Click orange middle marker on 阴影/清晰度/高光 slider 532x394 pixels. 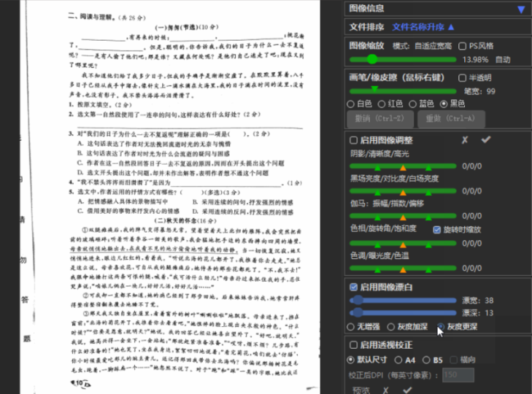(x=404, y=167)
